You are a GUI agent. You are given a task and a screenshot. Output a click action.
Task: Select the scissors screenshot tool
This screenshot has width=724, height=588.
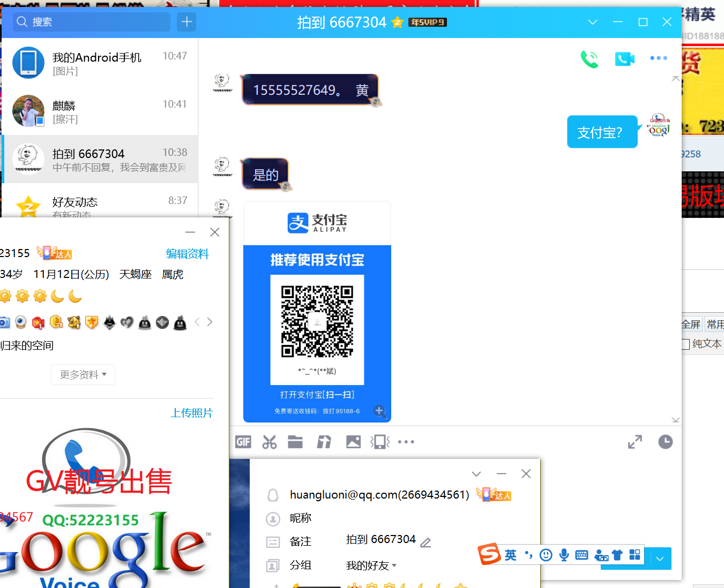(270, 442)
